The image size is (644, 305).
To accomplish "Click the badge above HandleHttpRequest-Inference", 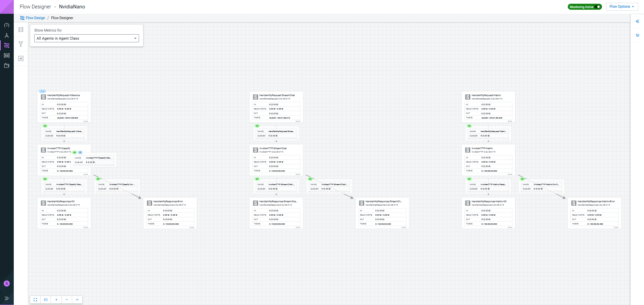I will [x=42, y=91].
